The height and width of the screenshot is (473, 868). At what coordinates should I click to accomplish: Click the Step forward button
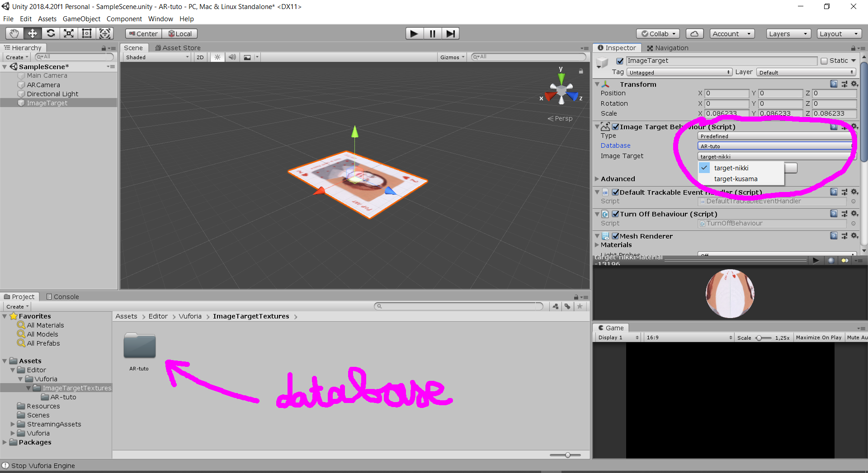pos(450,33)
